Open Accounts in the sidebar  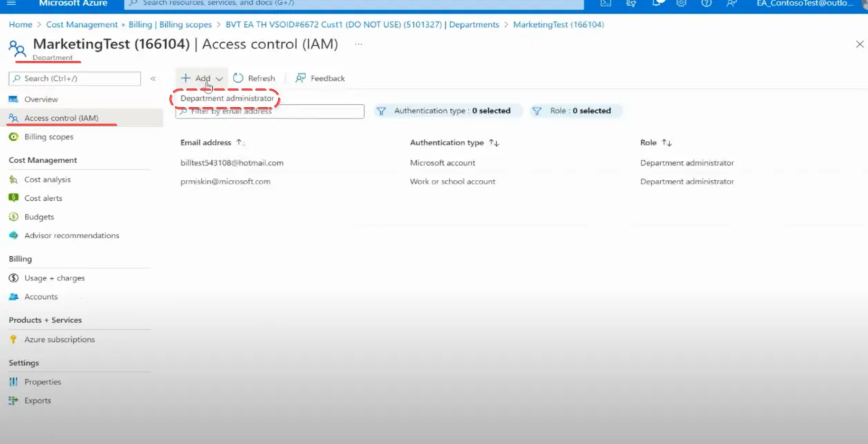tap(41, 297)
